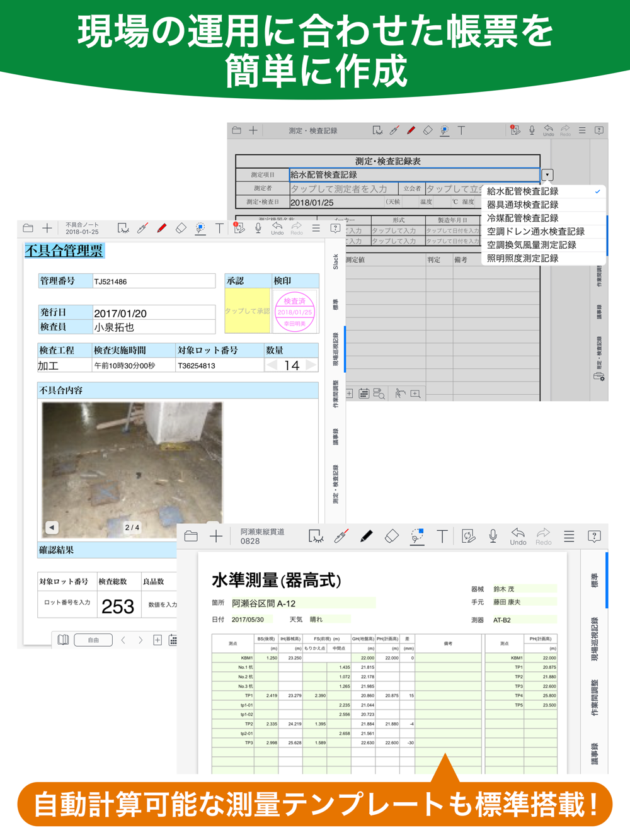Click the calendar icon in 測定・検査記録 bottom bar
This screenshot has width=630, height=840.
click(364, 394)
